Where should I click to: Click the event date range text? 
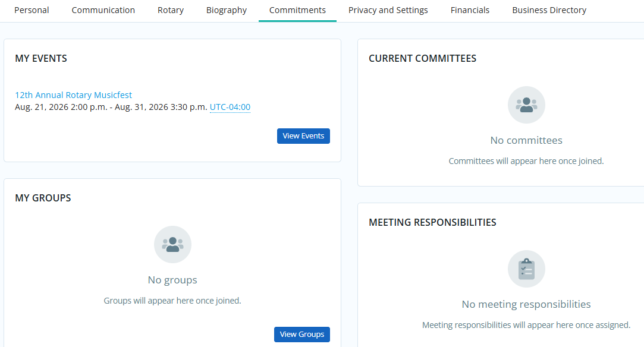(111, 107)
